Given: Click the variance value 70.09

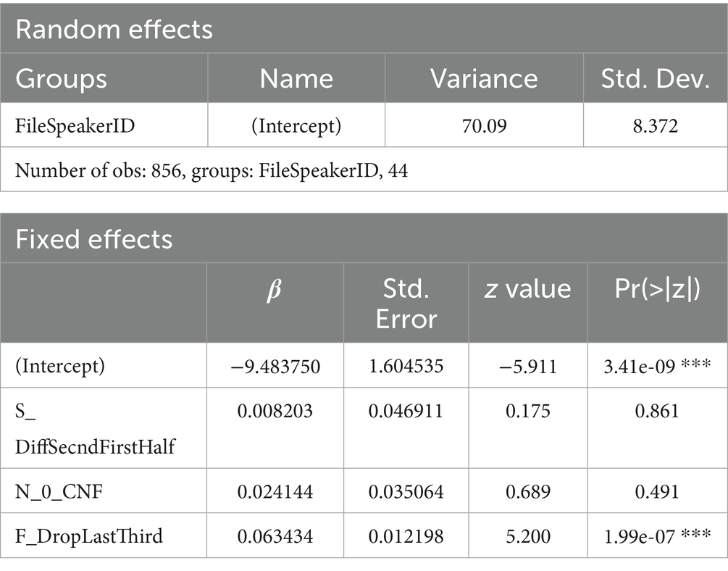Looking at the screenshot, I should click(x=484, y=127).
